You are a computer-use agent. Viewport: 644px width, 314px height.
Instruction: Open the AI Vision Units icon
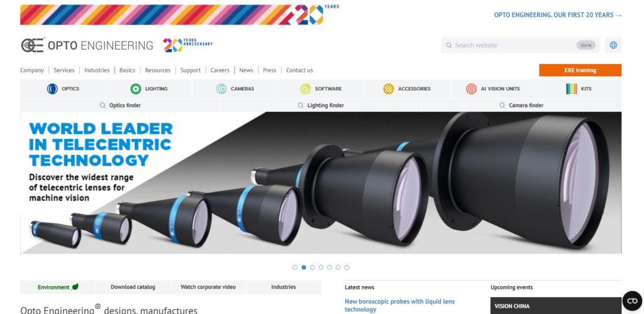pyautogui.click(x=471, y=89)
